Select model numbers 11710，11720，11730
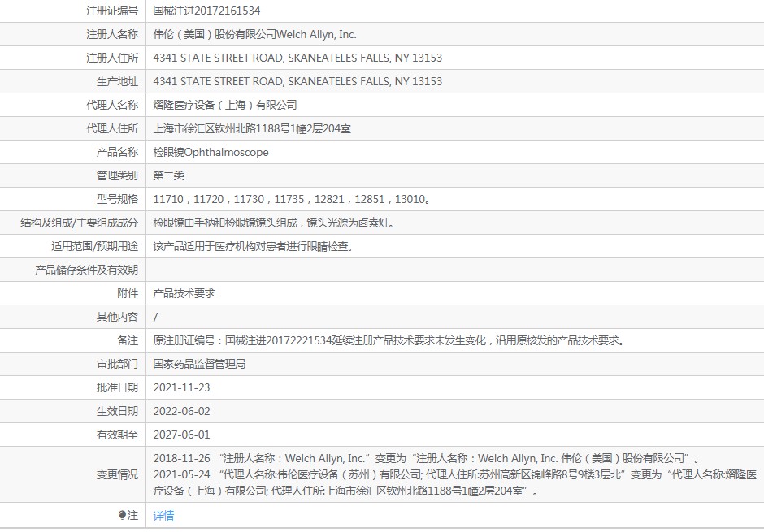 point(209,199)
